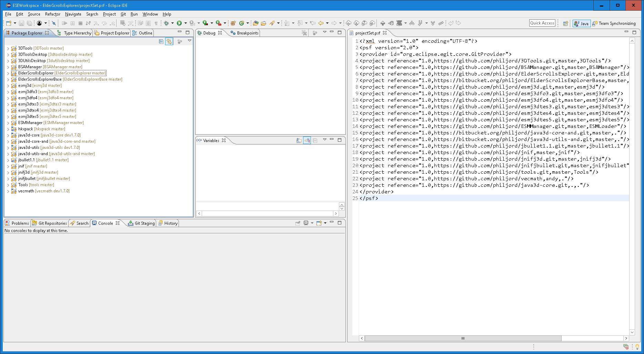This screenshot has height=354, width=644.
Task: Click the Git Repositories tab
Action: 49,223
